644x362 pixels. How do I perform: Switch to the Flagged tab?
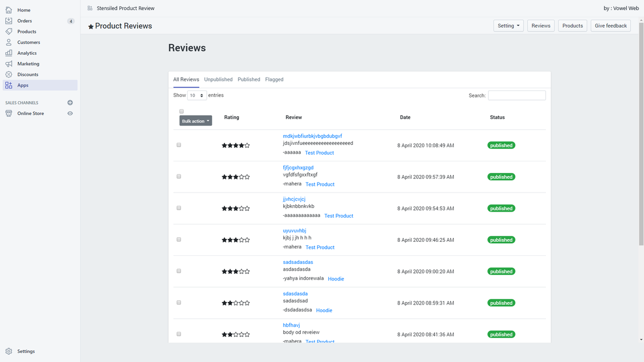[x=274, y=79]
